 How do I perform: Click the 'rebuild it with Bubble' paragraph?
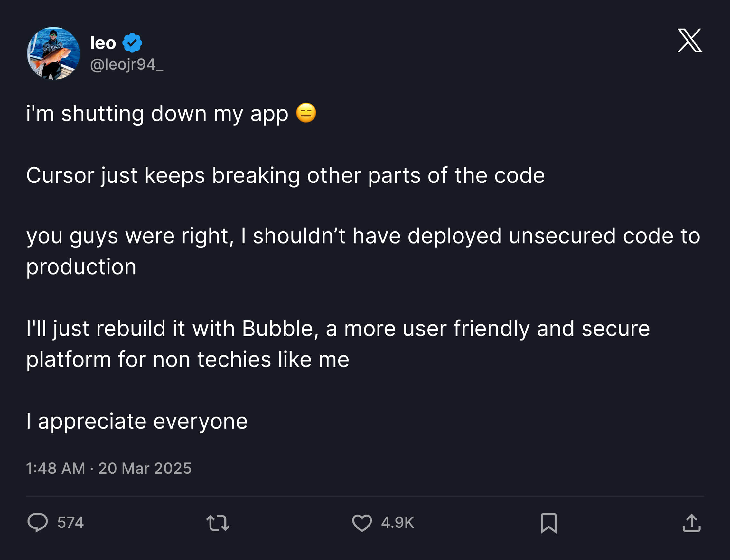tap(337, 329)
